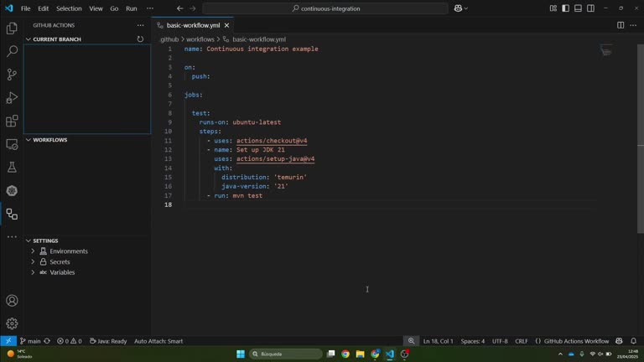Collapse the Workflows section
The height and width of the screenshot is (362, 644).
[29, 140]
